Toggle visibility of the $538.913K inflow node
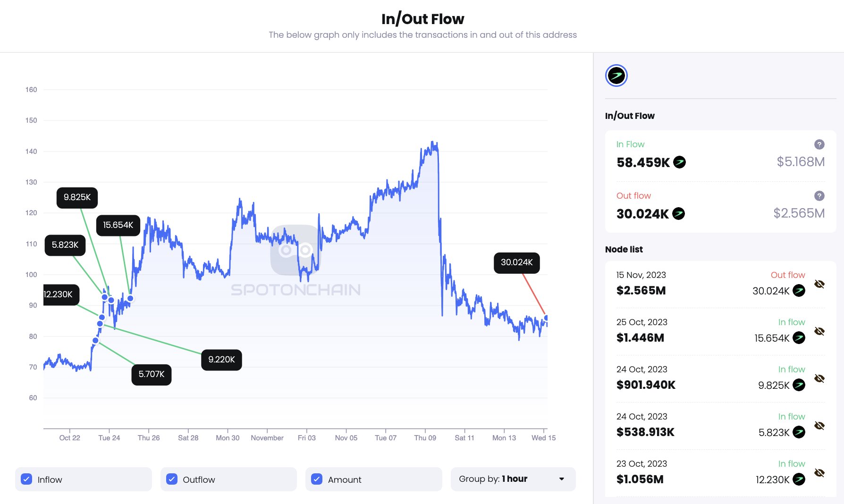The width and height of the screenshot is (844, 504). pyautogui.click(x=819, y=426)
